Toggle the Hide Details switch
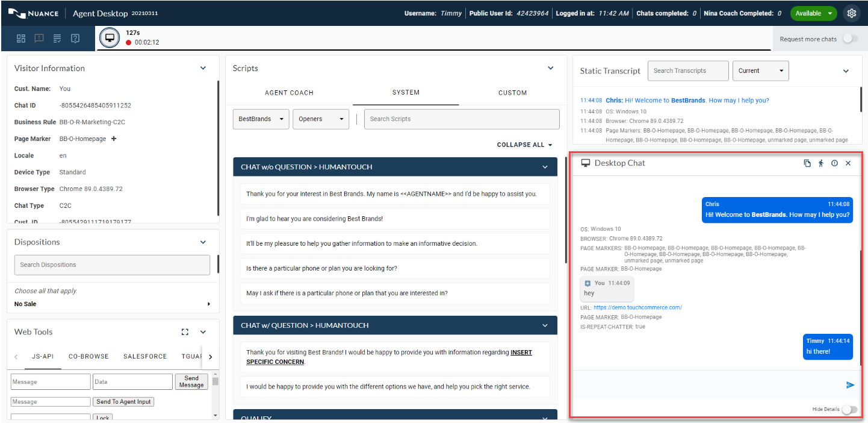 pos(849,410)
